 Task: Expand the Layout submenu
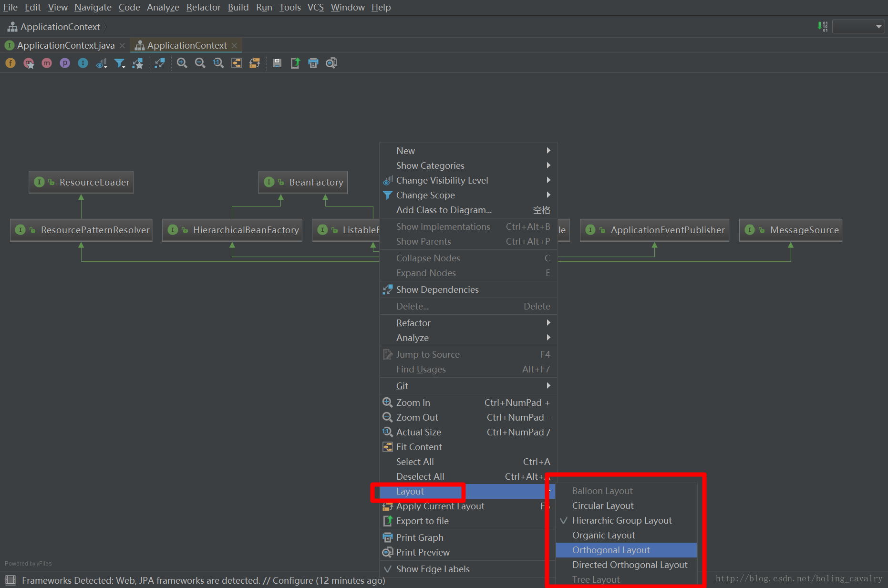[x=468, y=491]
